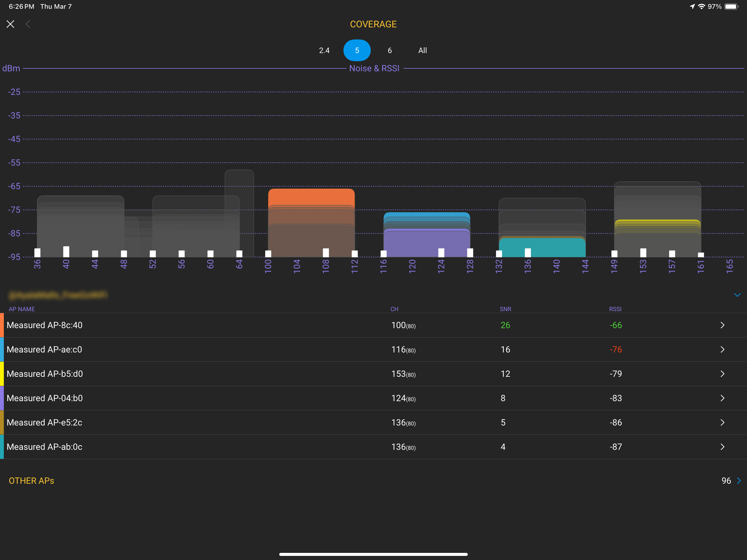Image resolution: width=747 pixels, height=560 pixels.
Task: Open details chevron for Measured AP-8c:40
Action: tap(722, 325)
